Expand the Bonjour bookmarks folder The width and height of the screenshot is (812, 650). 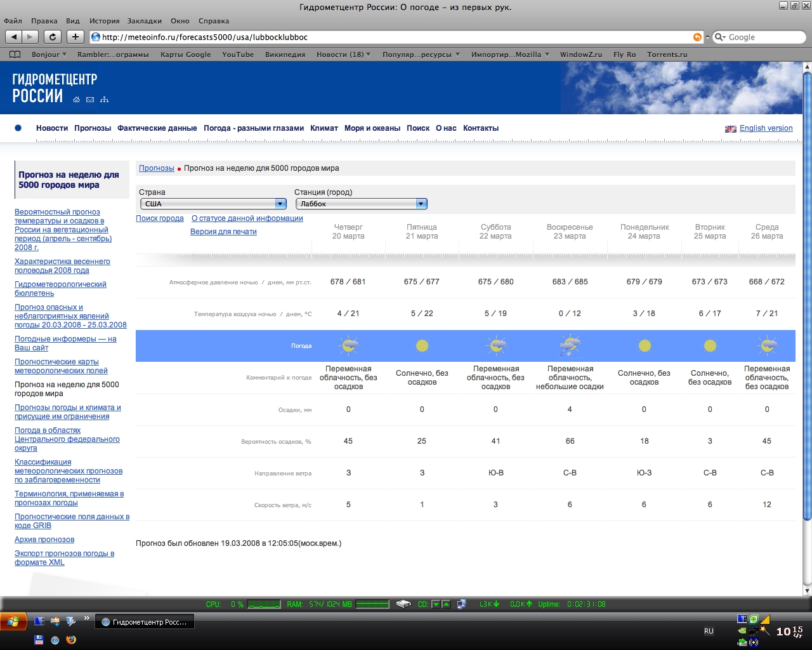(x=49, y=55)
